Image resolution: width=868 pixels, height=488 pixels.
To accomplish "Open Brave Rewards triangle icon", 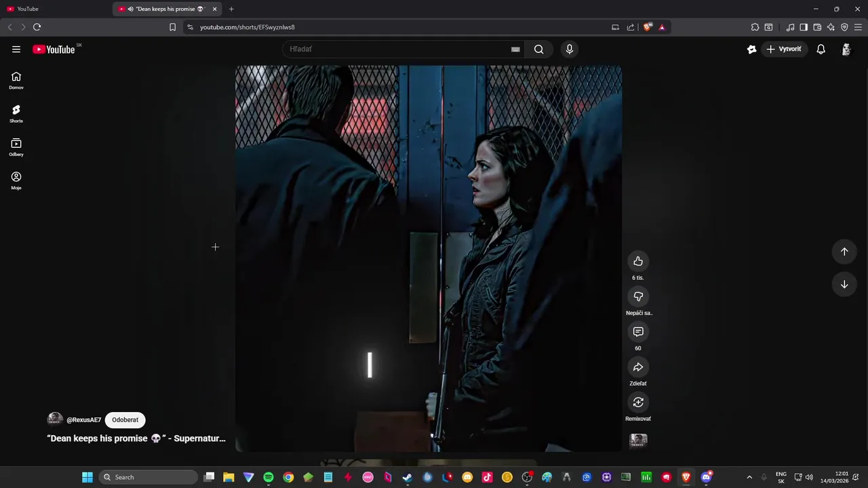I will (662, 27).
